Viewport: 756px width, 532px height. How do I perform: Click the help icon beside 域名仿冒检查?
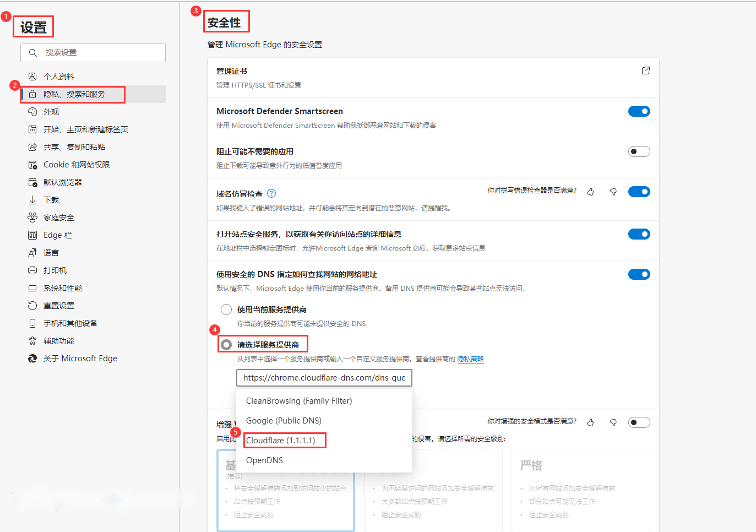[x=271, y=193]
